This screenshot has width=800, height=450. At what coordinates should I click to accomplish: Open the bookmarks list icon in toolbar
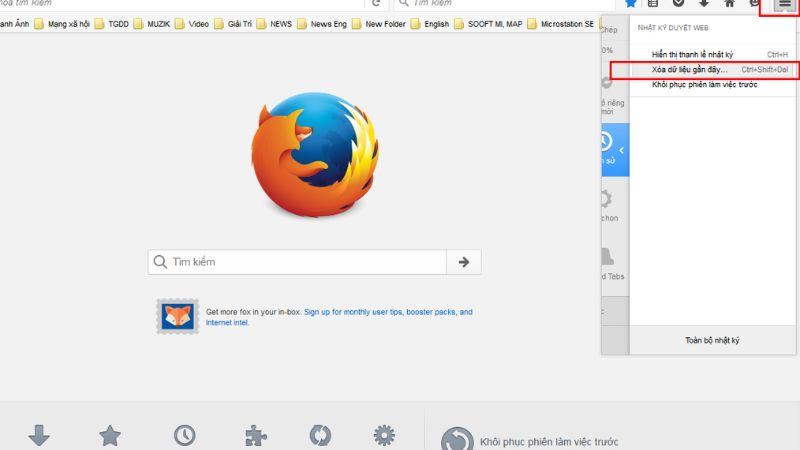654,4
